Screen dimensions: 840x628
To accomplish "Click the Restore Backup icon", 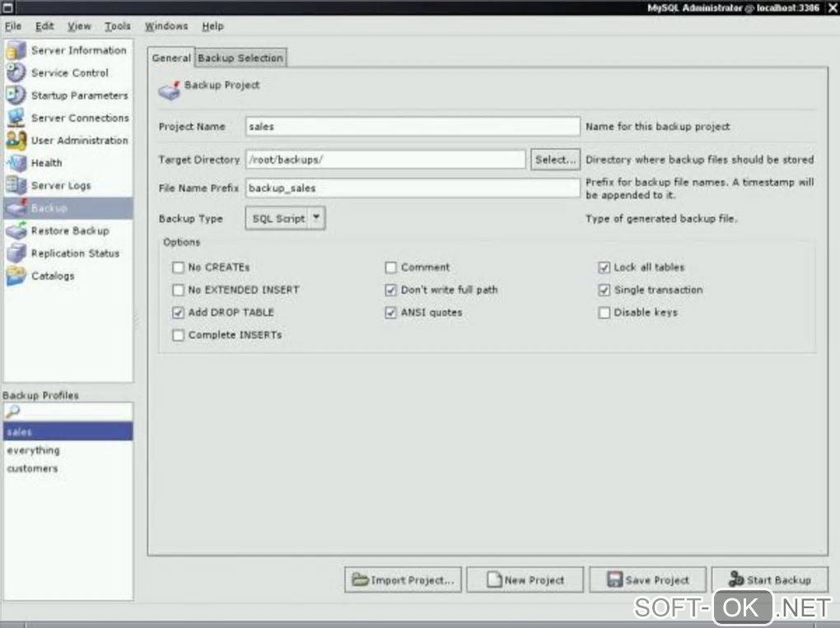I will pos(16,230).
